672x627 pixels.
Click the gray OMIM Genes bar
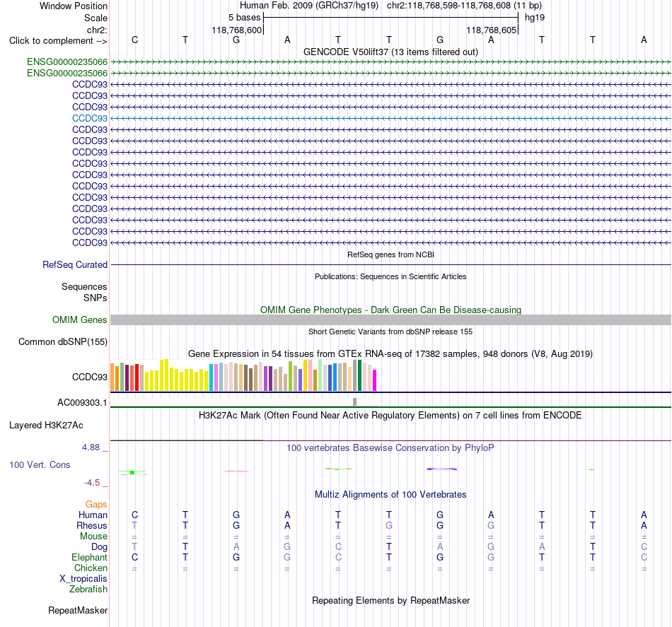coord(390,320)
